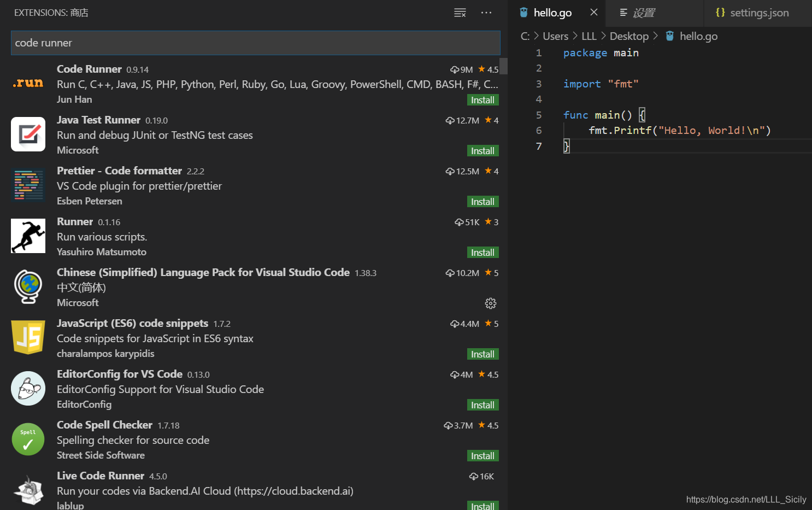The width and height of the screenshot is (812, 510).
Task: Click the extensions list scrollbar thumb
Action: [x=503, y=66]
